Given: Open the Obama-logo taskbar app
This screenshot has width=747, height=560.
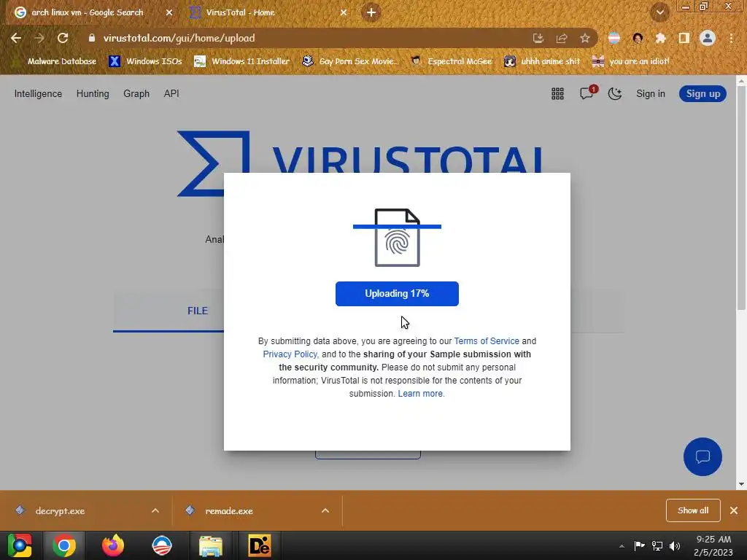Looking at the screenshot, I should tap(162, 545).
